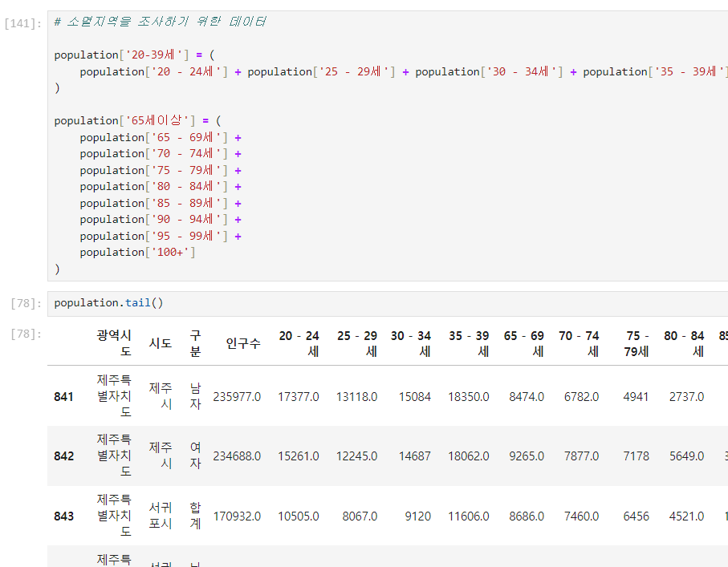This screenshot has height=567, width=728.
Task: Click row index 843
Action: point(63,516)
